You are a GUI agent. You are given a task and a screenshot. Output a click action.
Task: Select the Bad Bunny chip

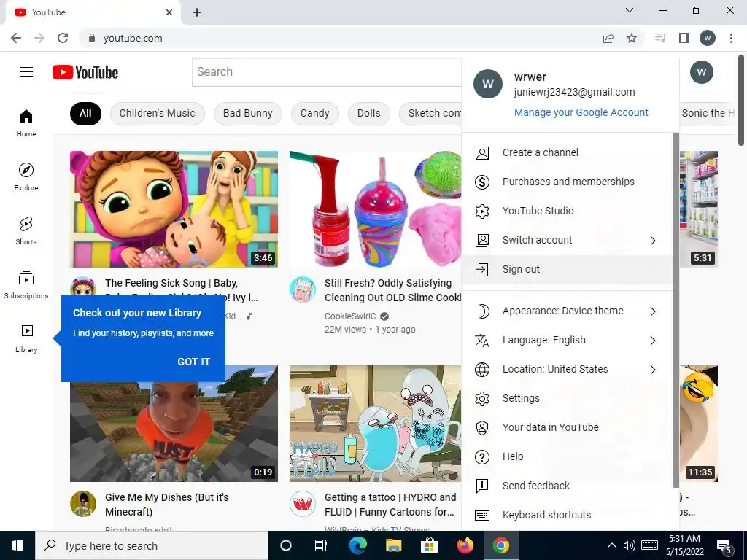coord(248,113)
